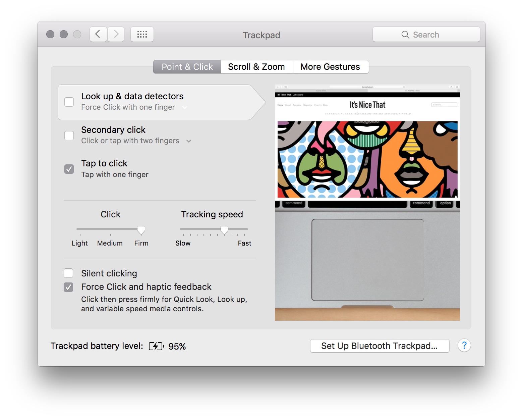This screenshot has height=420, width=523.
Task: Enable the Secondary click checkbox
Action: point(69,136)
